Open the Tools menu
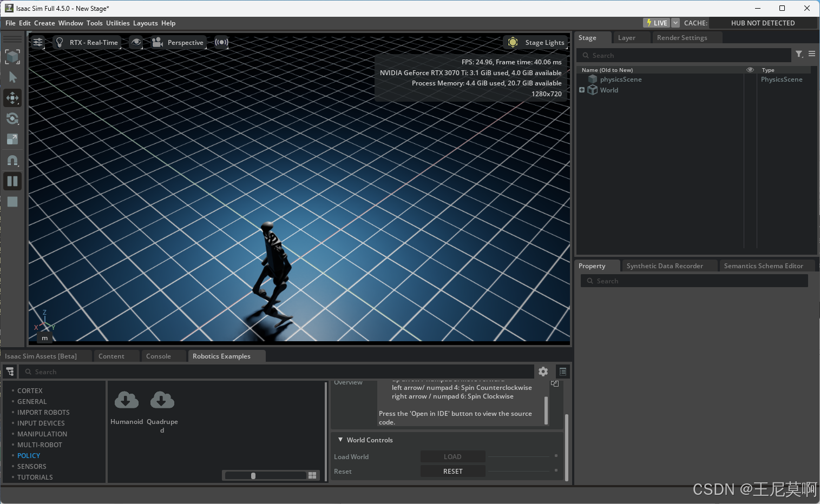The width and height of the screenshot is (820, 504). (x=95, y=23)
